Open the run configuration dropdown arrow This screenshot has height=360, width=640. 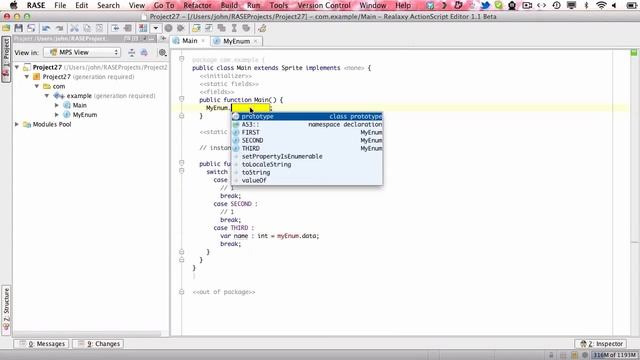click(156, 28)
